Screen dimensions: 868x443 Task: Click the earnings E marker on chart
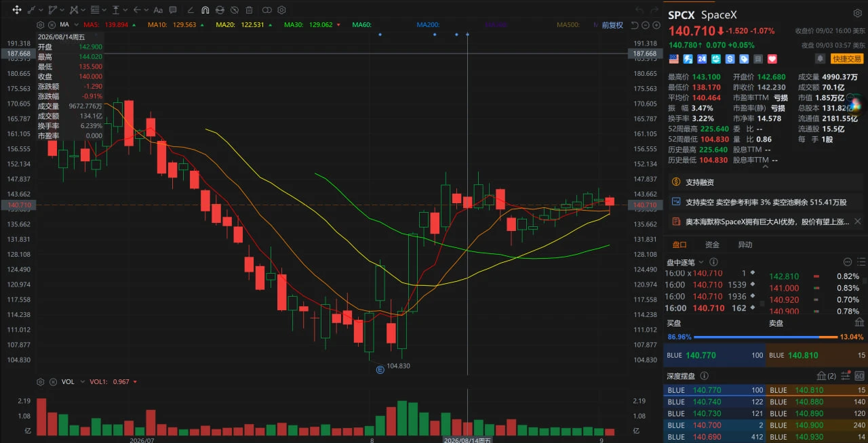pos(380,370)
